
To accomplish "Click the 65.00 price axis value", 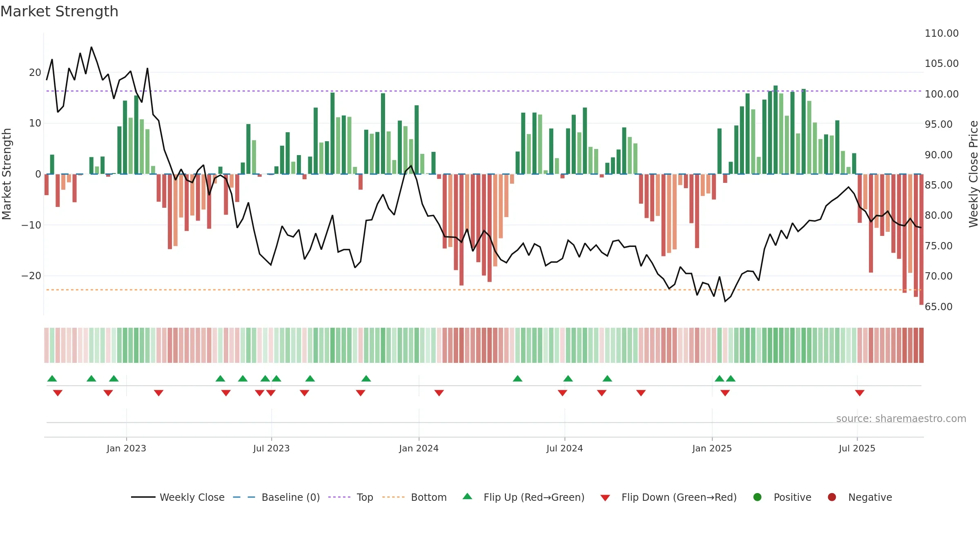I will tap(938, 307).
